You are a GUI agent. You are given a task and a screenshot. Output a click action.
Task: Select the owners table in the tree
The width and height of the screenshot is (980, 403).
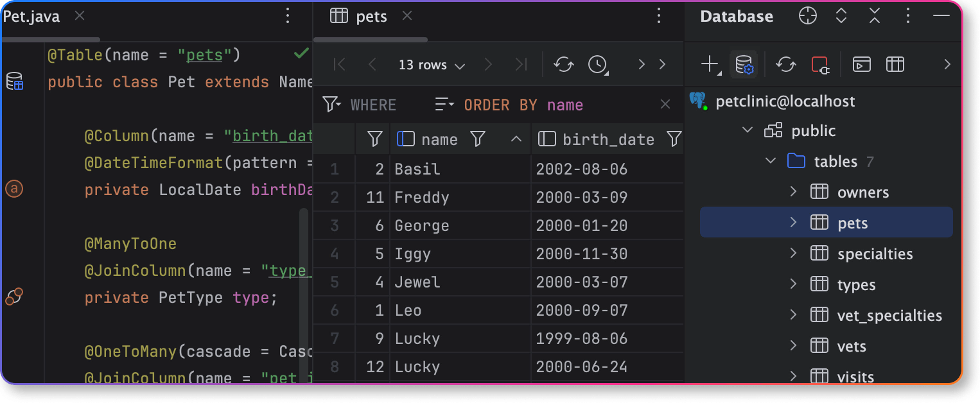[863, 193]
